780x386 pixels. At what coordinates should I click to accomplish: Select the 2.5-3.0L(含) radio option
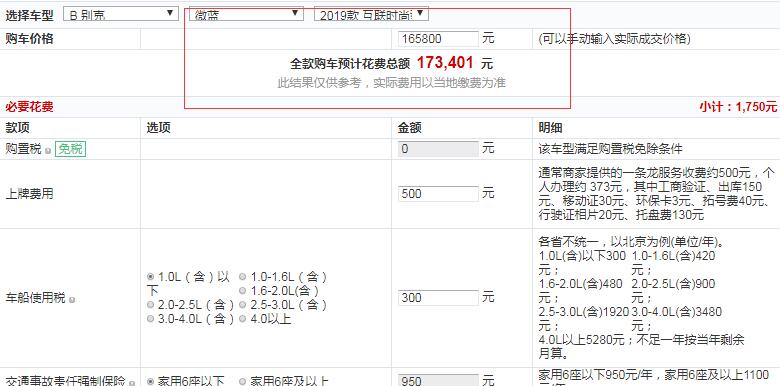pos(242,304)
